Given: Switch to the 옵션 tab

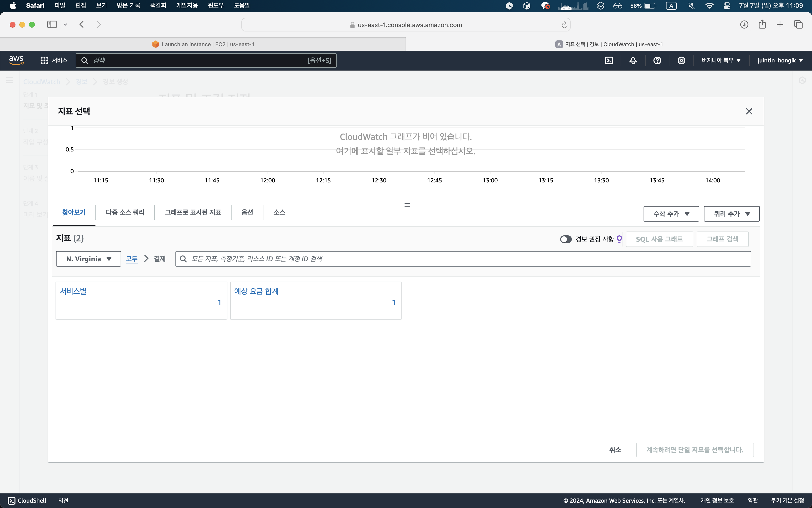Looking at the screenshot, I should point(247,212).
